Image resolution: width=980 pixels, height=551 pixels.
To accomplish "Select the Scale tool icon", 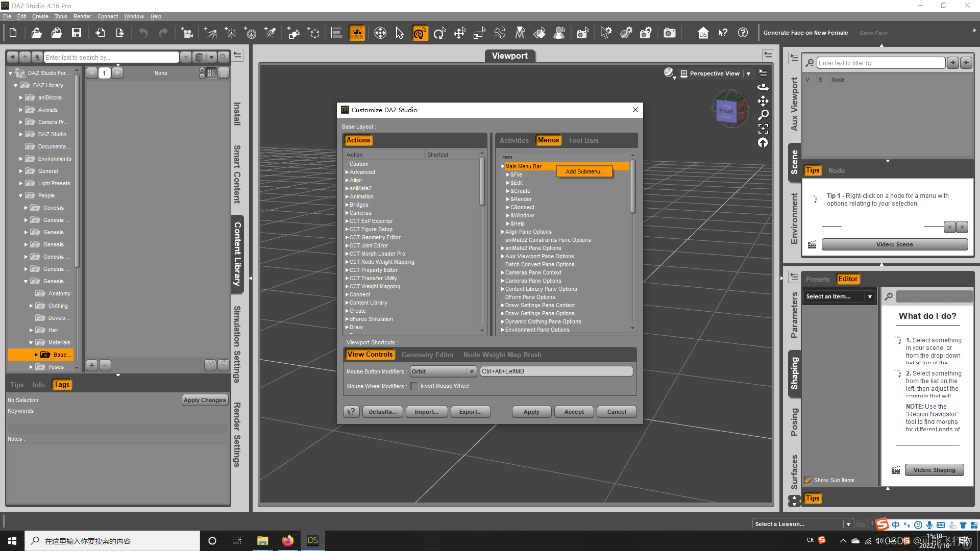I will [479, 33].
